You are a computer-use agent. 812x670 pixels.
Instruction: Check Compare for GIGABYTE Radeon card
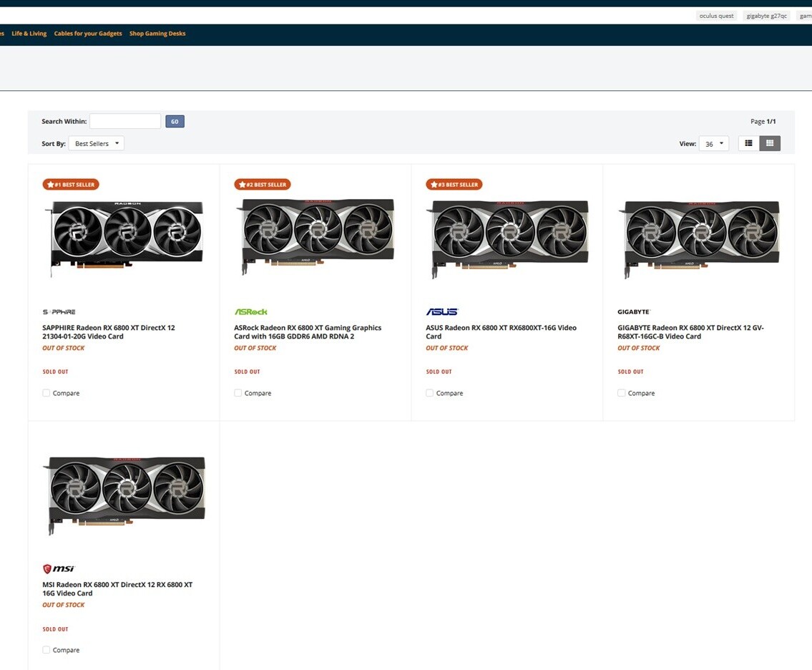pos(622,393)
